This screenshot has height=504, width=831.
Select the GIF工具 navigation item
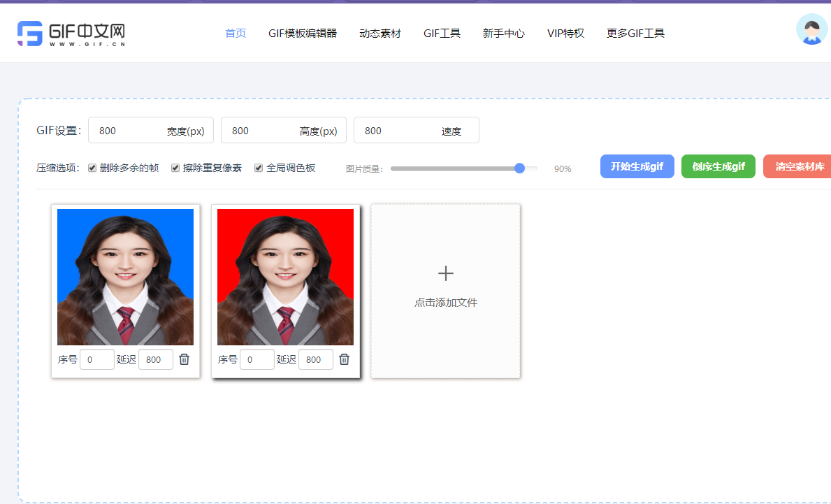pos(442,33)
